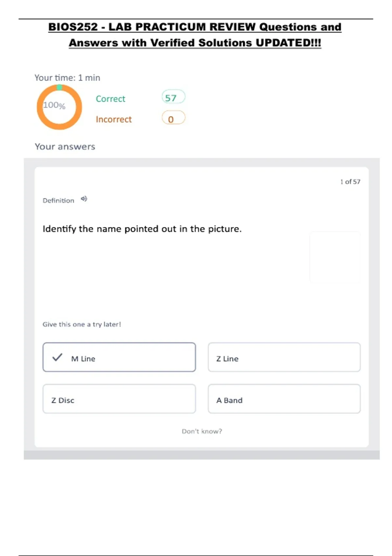The width and height of the screenshot is (392, 556).
Task: Click the "Give this one a try later!" message
Action: coord(82,324)
